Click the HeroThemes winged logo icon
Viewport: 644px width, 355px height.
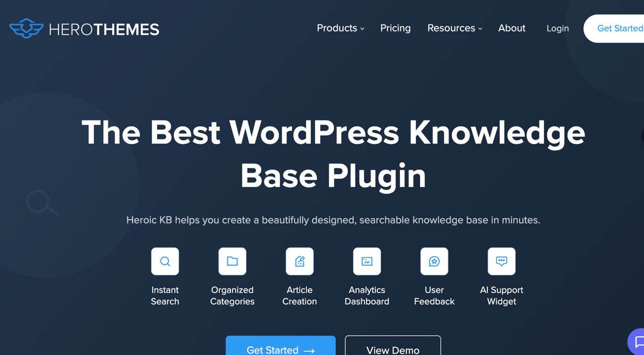(x=26, y=28)
